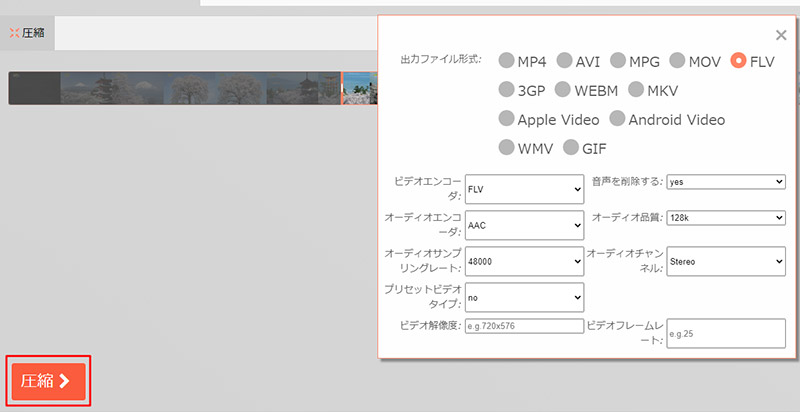The width and height of the screenshot is (800, 412).
Task: Click the 出力ファイル形式 label
Action: point(441,59)
